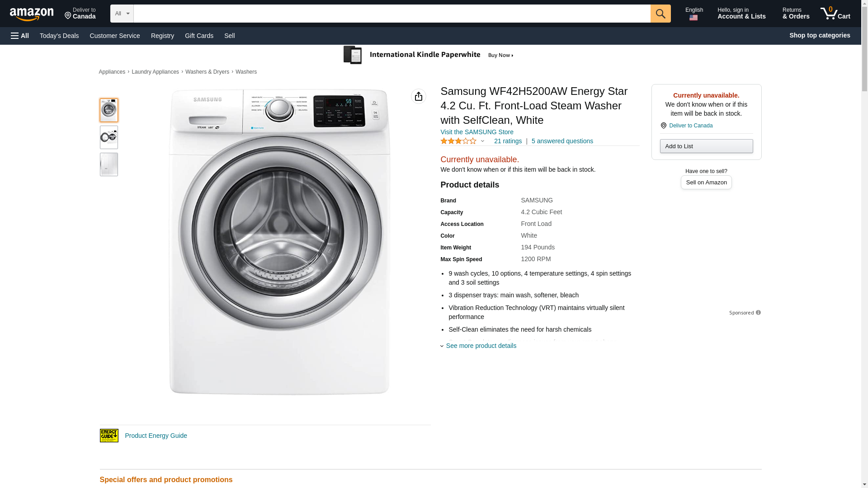This screenshot has height=488, width=868.
Task: Click the Sell on Amazon button
Action: (706, 182)
